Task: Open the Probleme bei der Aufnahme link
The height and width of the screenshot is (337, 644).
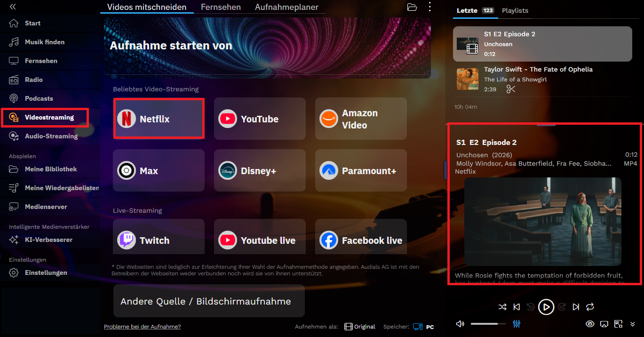Action: [x=142, y=327]
